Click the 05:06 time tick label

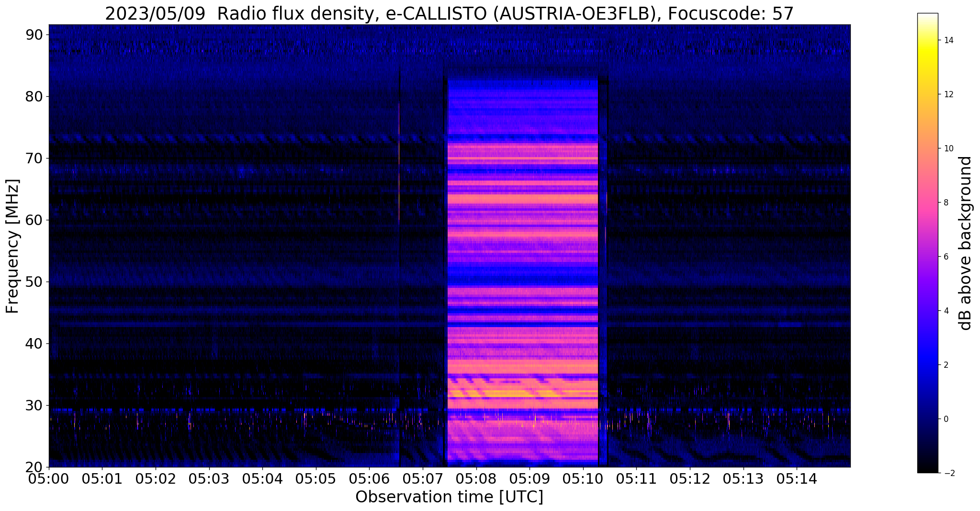click(x=369, y=479)
